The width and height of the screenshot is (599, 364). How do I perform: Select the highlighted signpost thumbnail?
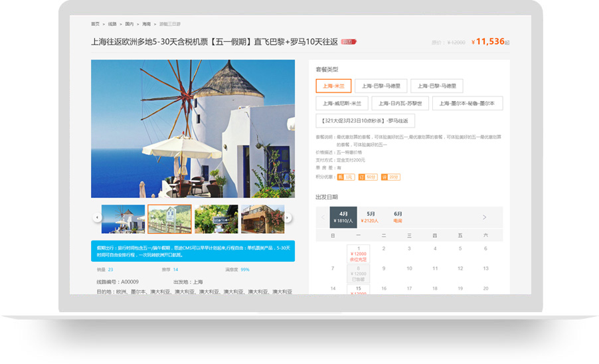tap(169, 219)
